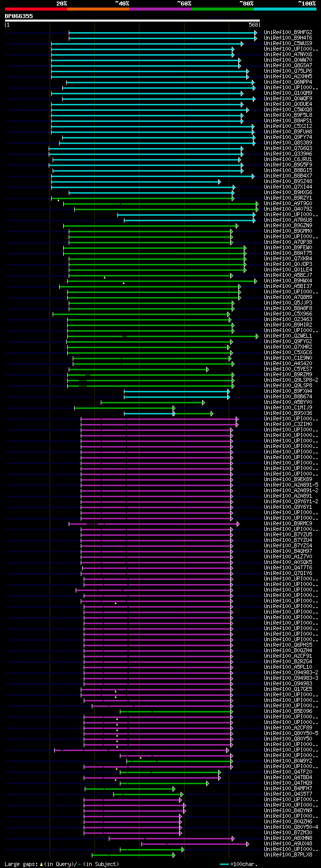The height and width of the screenshot is (868, 321).
Task: Open the UniRef100_A7NVX6 hit label
Action: click(x=288, y=54)
